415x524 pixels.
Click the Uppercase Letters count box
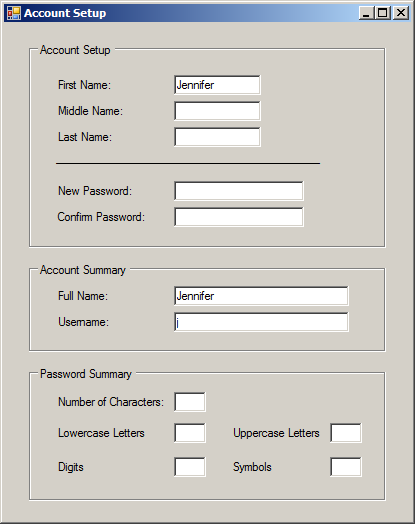click(346, 433)
